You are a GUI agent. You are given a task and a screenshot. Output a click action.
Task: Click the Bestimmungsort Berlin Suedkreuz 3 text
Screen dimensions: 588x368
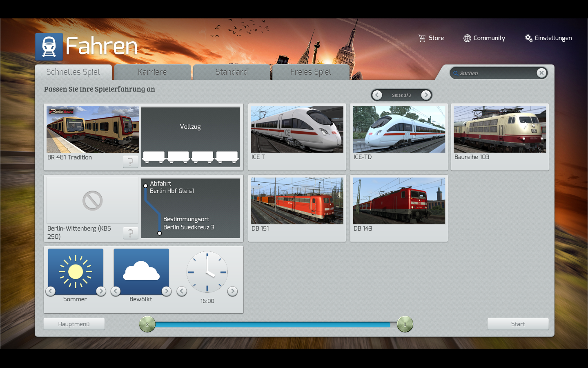(x=189, y=223)
